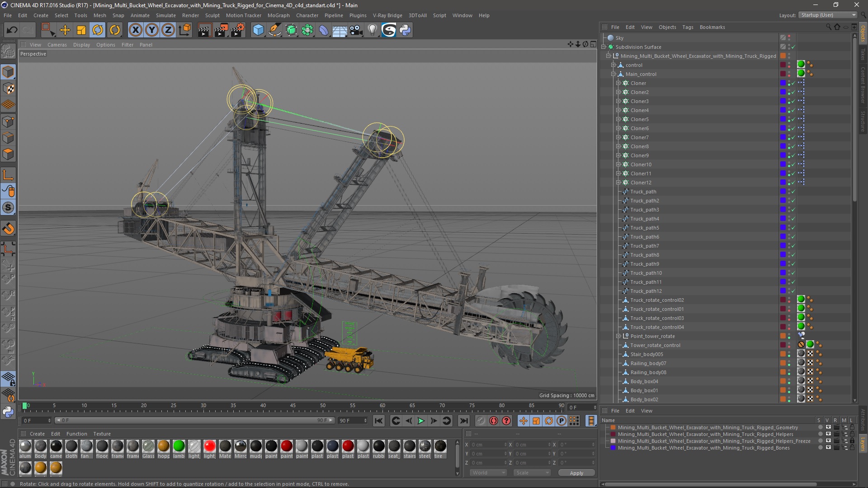Open the Content Browser side tab
The width and height of the screenshot is (868, 488).
click(863, 85)
